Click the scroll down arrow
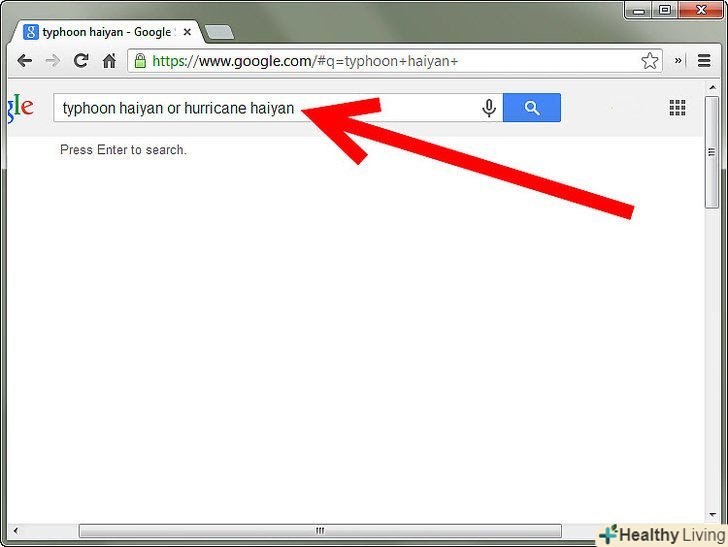The height and width of the screenshot is (547, 728). [x=712, y=514]
